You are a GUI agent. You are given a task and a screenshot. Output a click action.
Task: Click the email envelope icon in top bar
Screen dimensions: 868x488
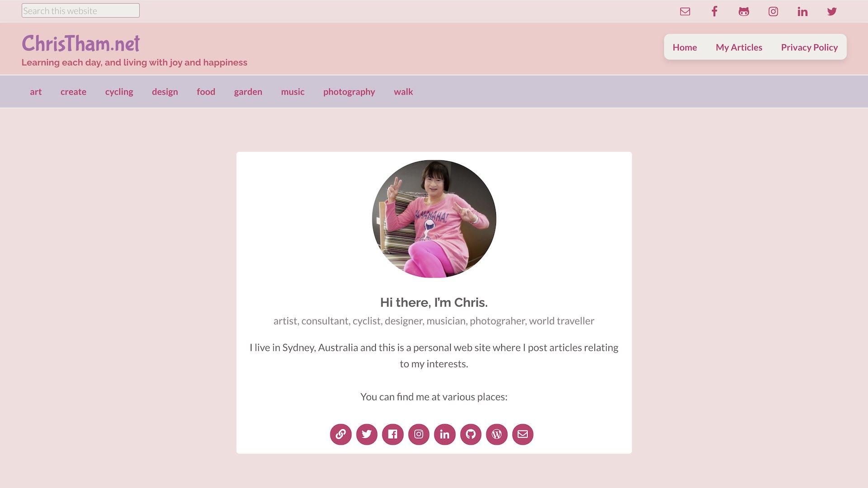[x=685, y=11]
